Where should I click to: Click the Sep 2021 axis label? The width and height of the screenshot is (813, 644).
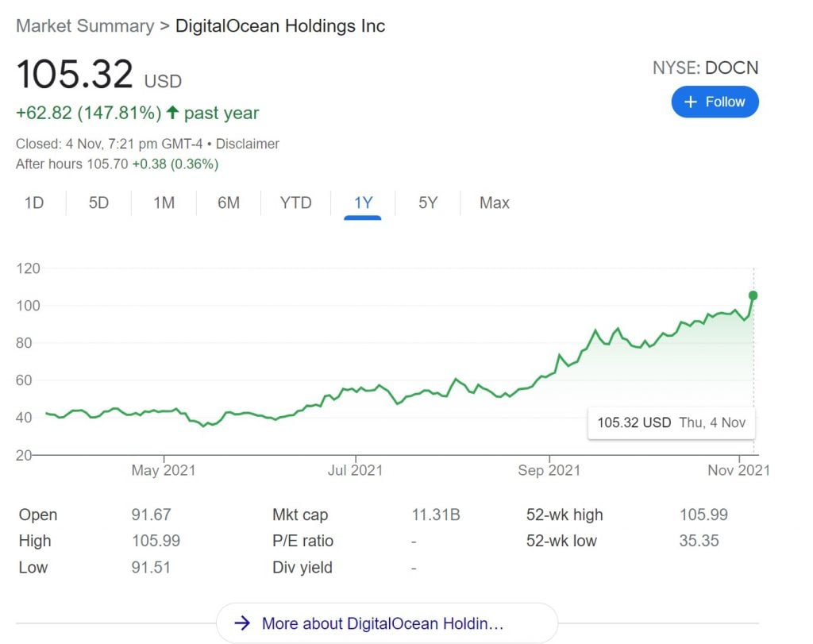(549, 470)
